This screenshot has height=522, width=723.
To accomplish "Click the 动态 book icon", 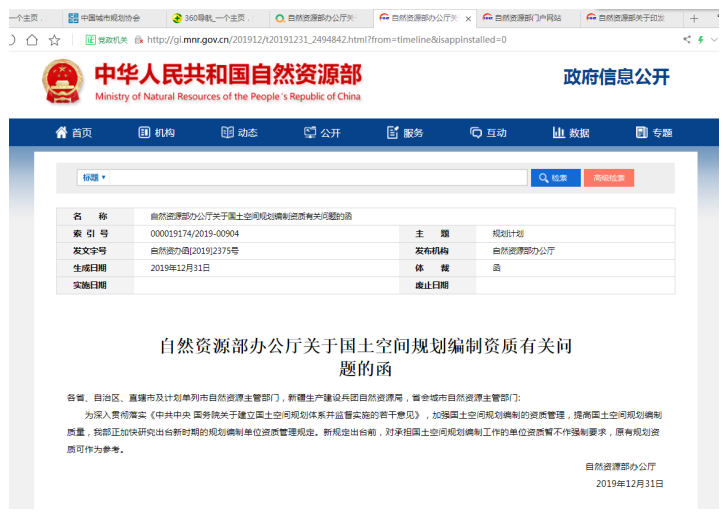I will pyautogui.click(x=227, y=133).
